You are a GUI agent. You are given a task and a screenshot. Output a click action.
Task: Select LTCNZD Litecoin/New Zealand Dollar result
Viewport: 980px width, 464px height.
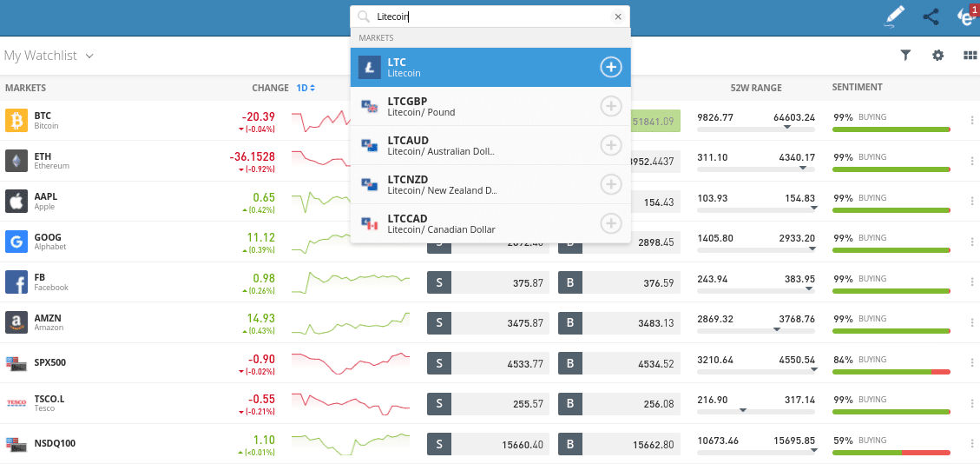coord(490,184)
